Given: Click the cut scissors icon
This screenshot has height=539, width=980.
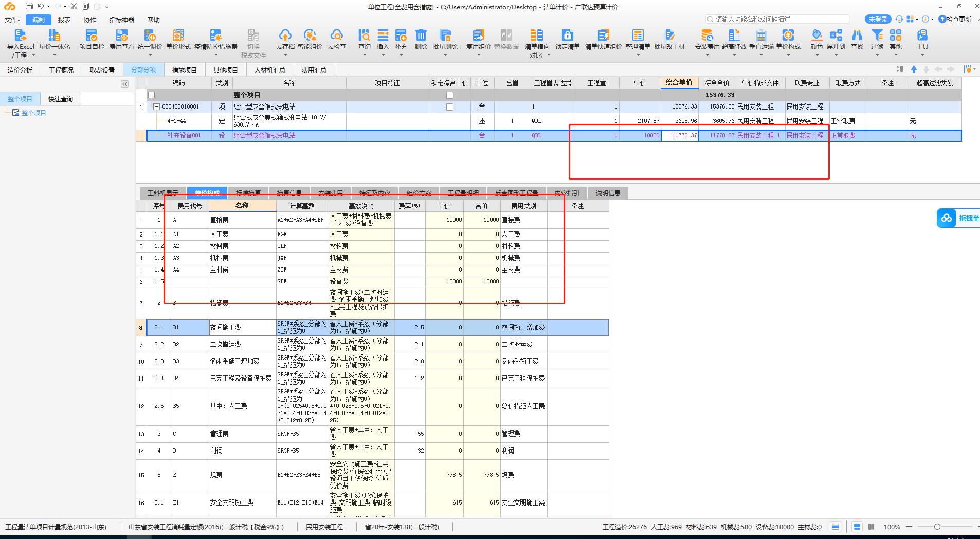Looking at the screenshot, I should click(x=74, y=6).
